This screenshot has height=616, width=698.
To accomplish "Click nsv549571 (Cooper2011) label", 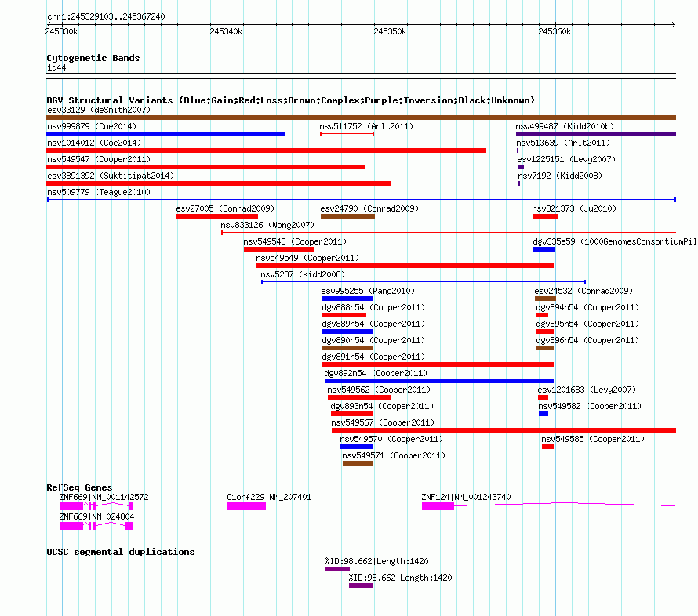I will 394,455.
